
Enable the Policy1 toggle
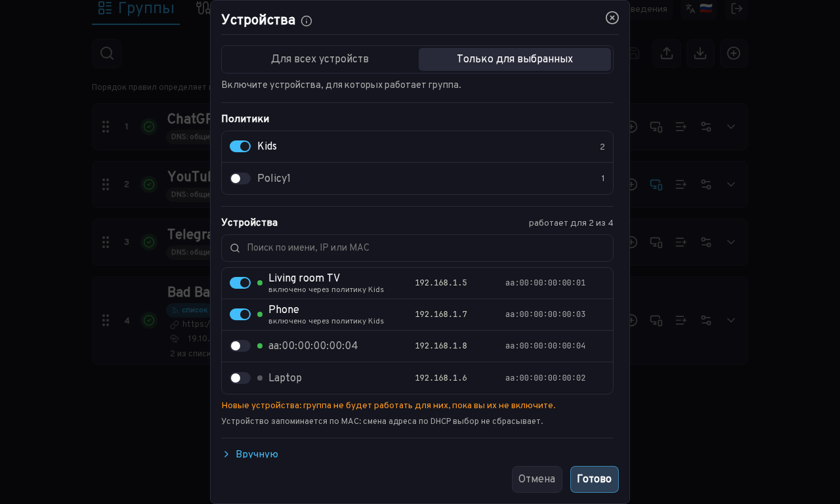[x=240, y=178]
